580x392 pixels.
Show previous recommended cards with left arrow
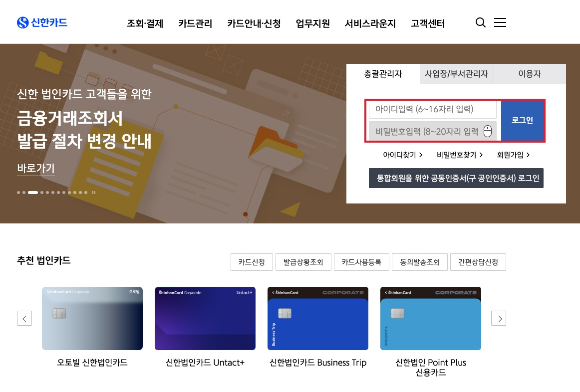point(24,319)
